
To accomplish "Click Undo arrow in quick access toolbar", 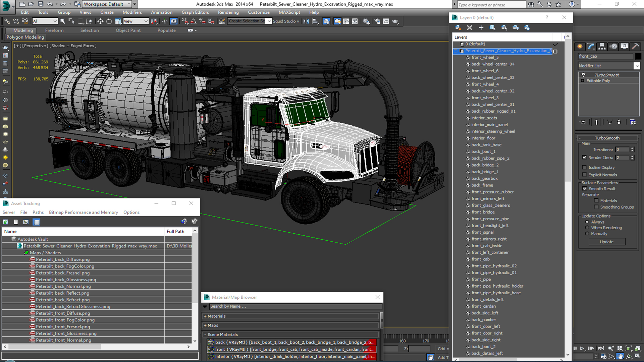I will [50, 4].
